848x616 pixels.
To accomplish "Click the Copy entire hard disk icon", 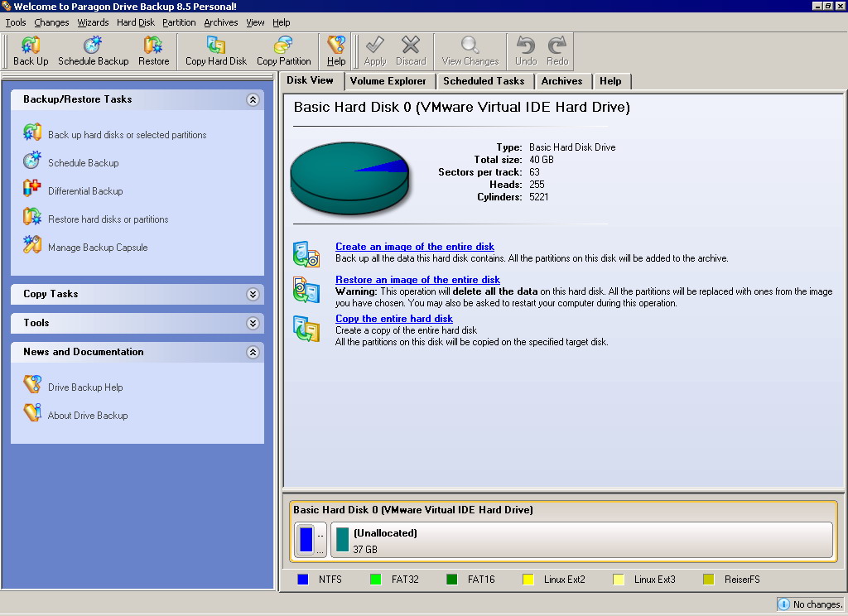I will [x=306, y=328].
